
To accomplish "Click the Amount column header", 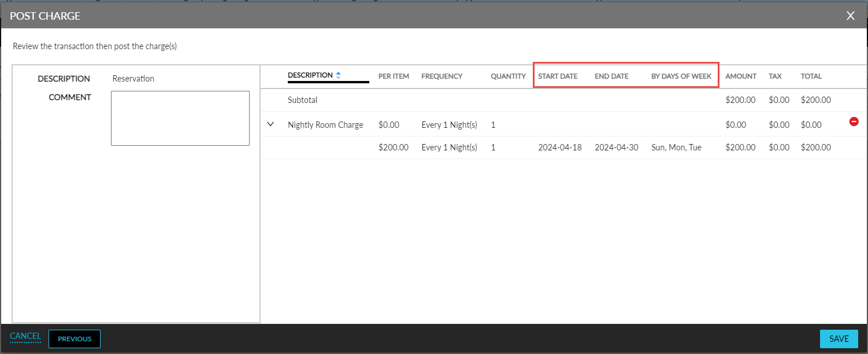I will pos(741,76).
